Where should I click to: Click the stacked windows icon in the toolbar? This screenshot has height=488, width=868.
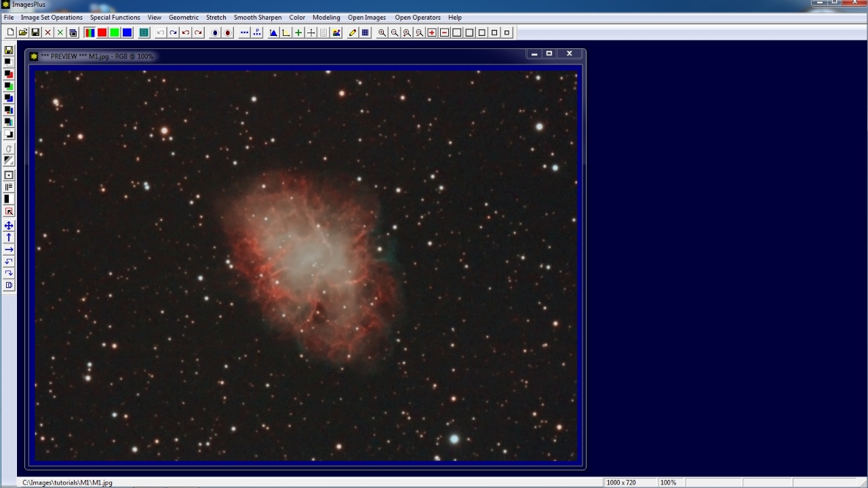pyautogui.click(x=73, y=33)
